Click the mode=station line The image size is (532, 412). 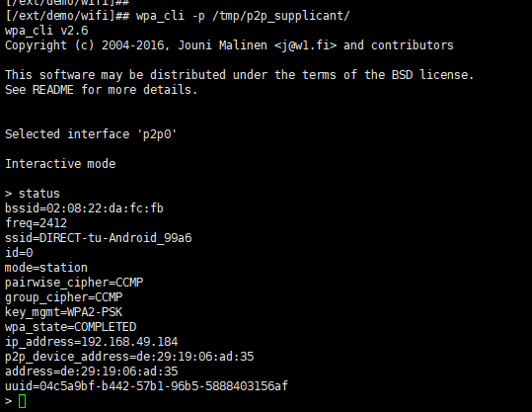click(x=46, y=268)
